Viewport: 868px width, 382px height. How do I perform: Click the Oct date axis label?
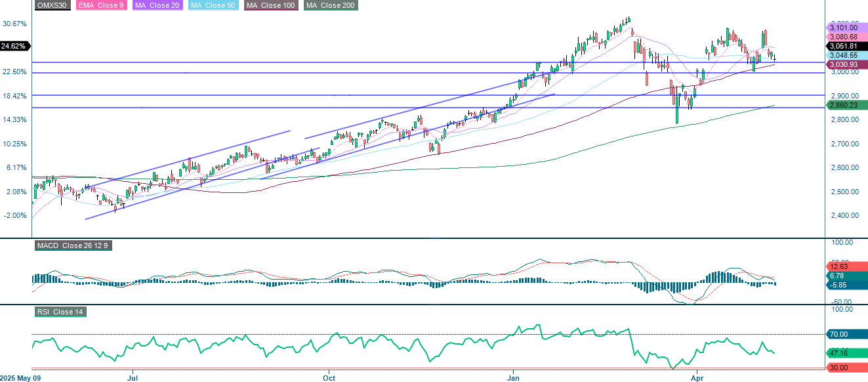click(329, 377)
